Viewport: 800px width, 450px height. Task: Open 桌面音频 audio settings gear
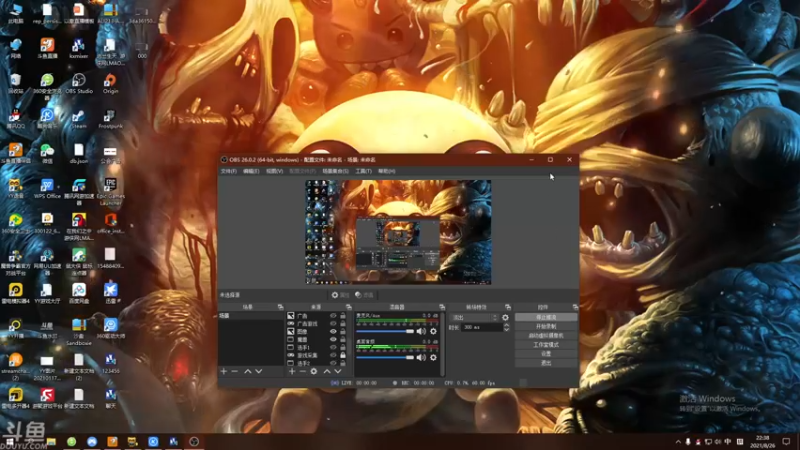tap(433, 358)
